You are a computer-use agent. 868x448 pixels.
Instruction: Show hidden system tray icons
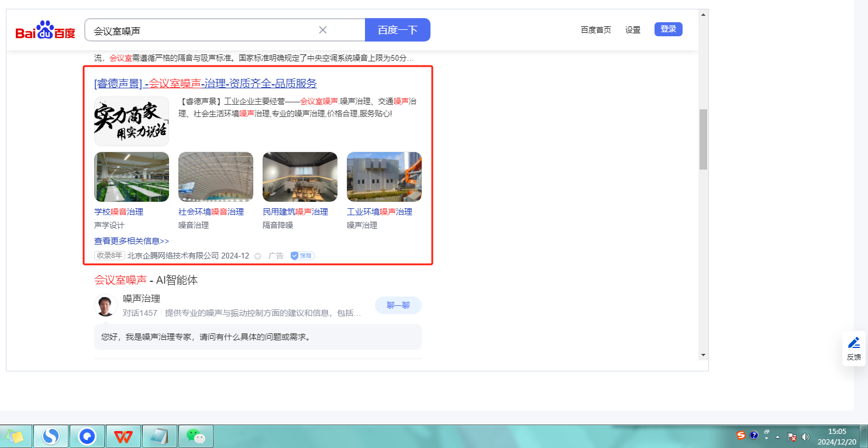[x=777, y=436]
